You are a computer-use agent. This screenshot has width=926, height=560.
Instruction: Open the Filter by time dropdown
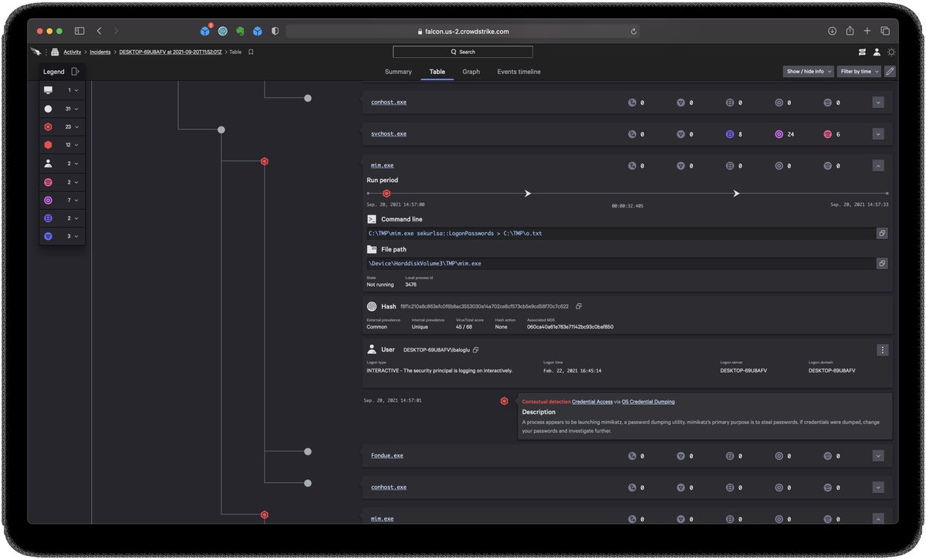coord(857,71)
